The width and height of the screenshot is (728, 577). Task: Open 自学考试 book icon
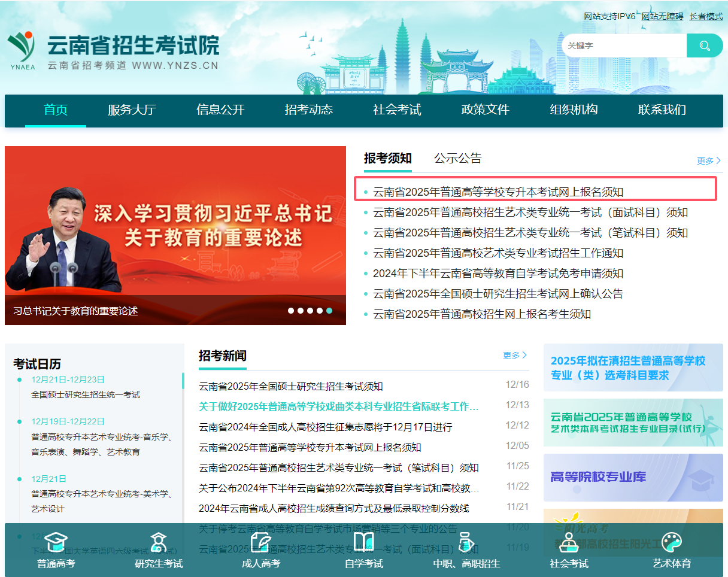(x=364, y=542)
